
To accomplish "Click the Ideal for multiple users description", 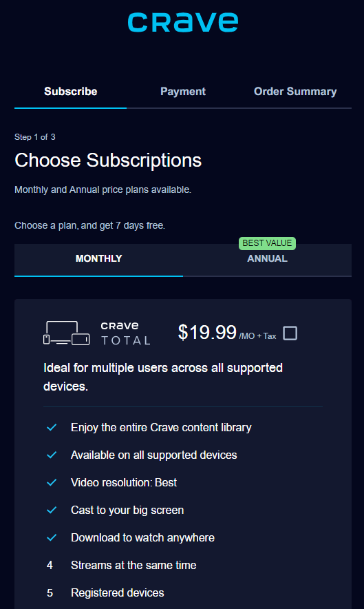I will click(163, 377).
